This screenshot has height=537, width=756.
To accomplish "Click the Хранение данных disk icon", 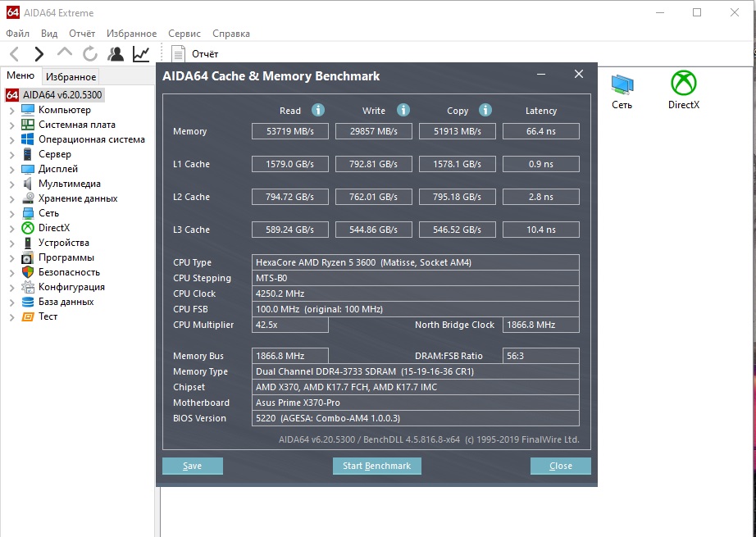I will coord(28,198).
